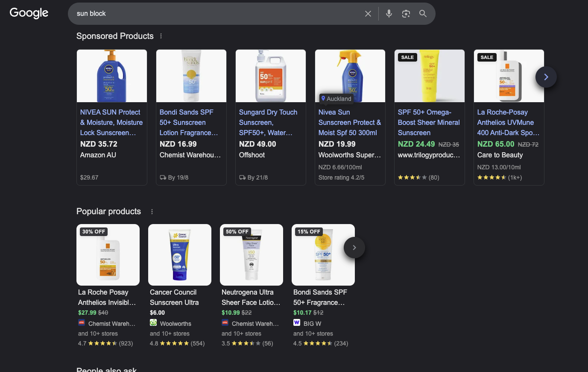This screenshot has width=588, height=372.
Task: Click the Care to Beauty seller name
Action: click(500, 155)
